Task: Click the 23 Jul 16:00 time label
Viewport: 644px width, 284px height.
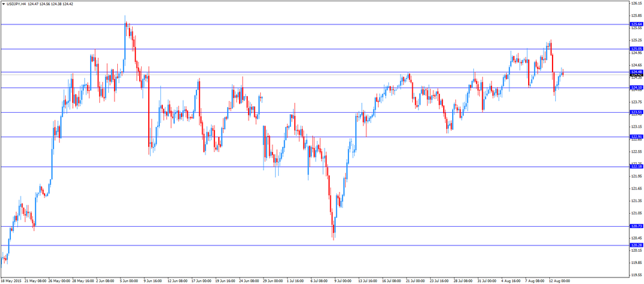Action: pyautogui.click(x=440, y=281)
